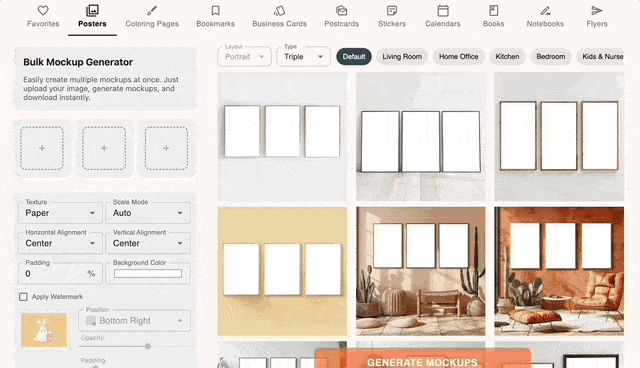Viewport: 640px width, 368px height.
Task: Select the cactus bench room mockup
Action: (x=421, y=271)
